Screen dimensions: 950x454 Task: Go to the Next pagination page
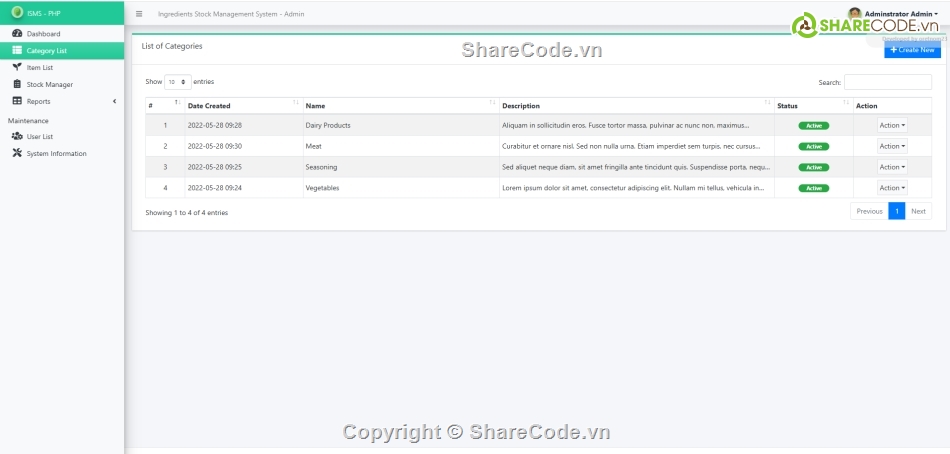click(918, 211)
